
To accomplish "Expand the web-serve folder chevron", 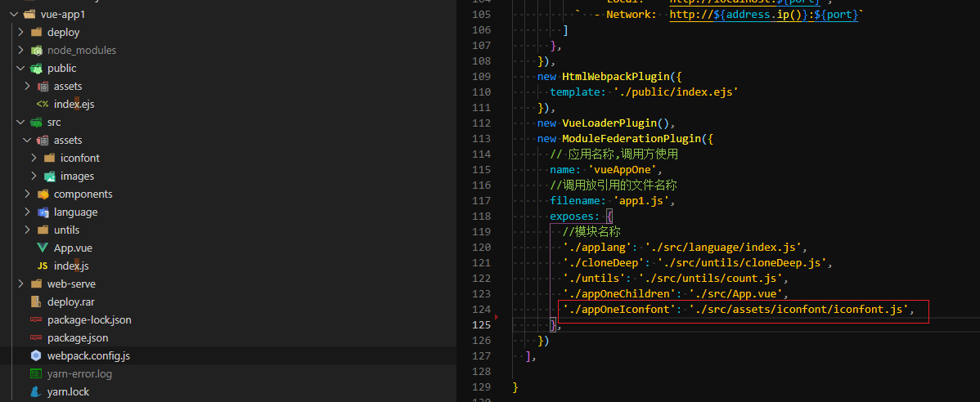I will coord(20,284).
